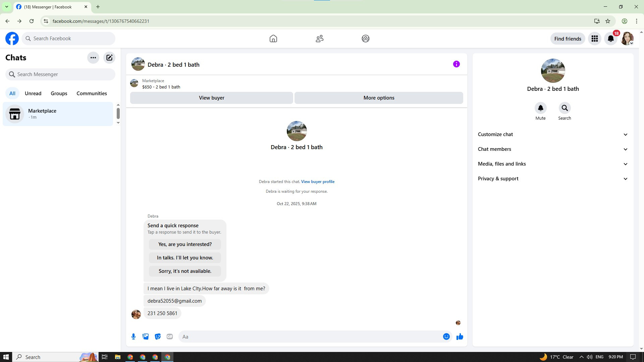644x362 pixels.
Task: Click the View buyer button
Action: (211, 98)
